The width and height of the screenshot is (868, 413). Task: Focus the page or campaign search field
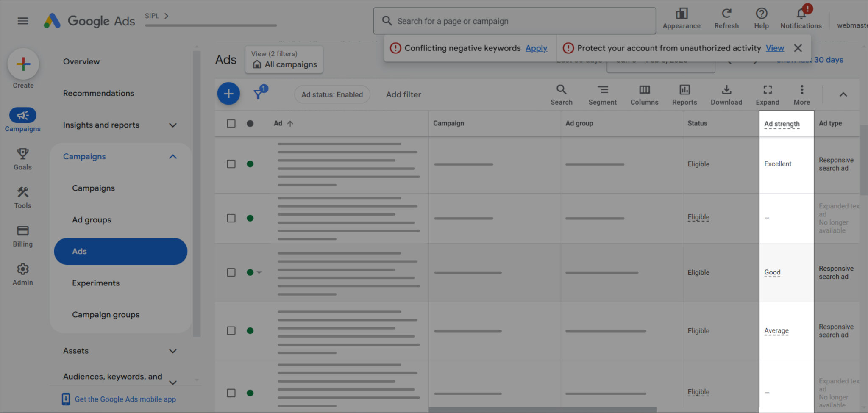click(514, 21)
